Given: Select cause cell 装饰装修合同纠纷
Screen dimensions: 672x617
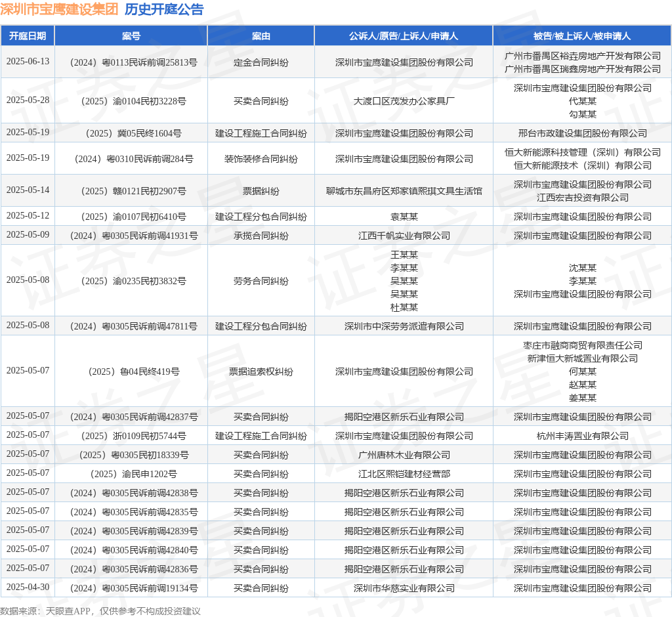Looking at the screenshot, I should click(261, 159).
